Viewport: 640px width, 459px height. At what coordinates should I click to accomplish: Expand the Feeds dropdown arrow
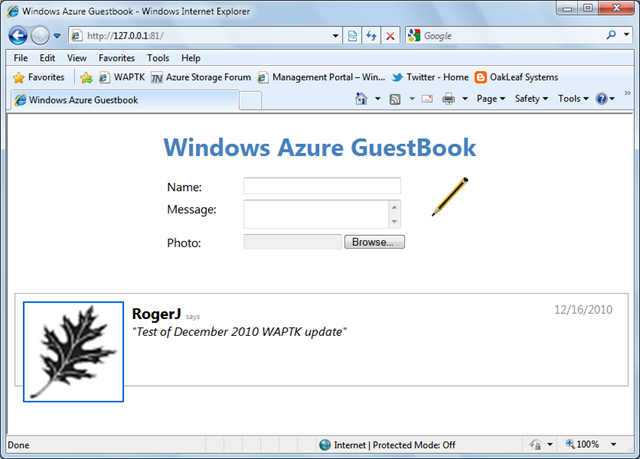[x=412, y=99]
